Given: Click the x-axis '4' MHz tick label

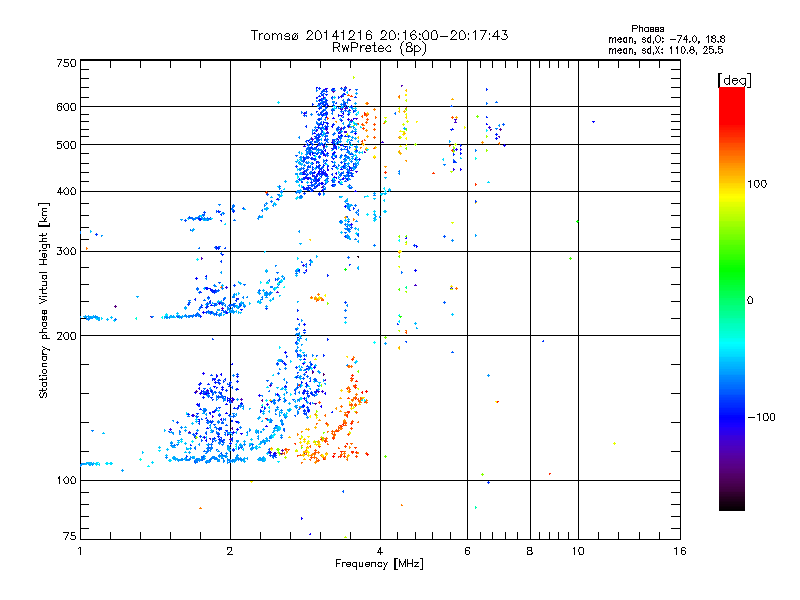Looking at the screenshot, I should tap(380, 551).
